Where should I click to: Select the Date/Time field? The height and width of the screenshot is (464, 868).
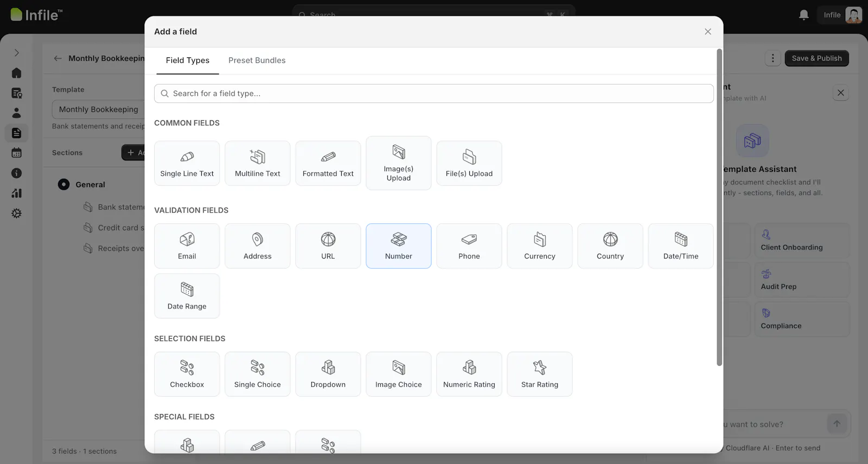[x=680, y=246]
